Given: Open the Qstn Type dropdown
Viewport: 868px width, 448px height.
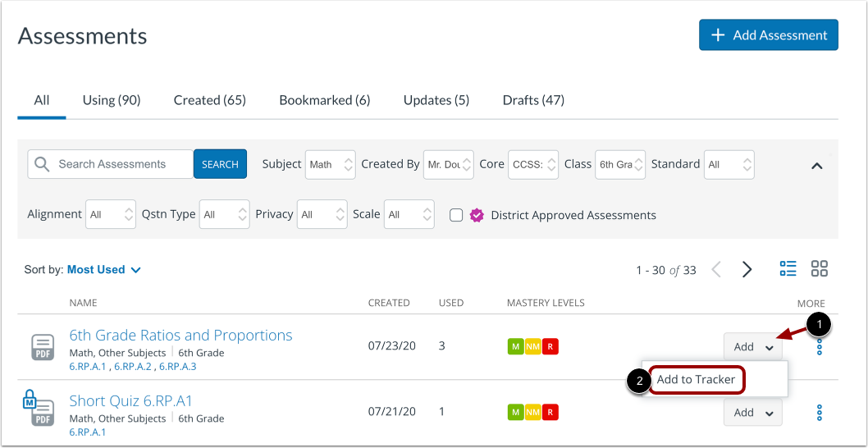Looking at the screenshot, I should (225, 214).
